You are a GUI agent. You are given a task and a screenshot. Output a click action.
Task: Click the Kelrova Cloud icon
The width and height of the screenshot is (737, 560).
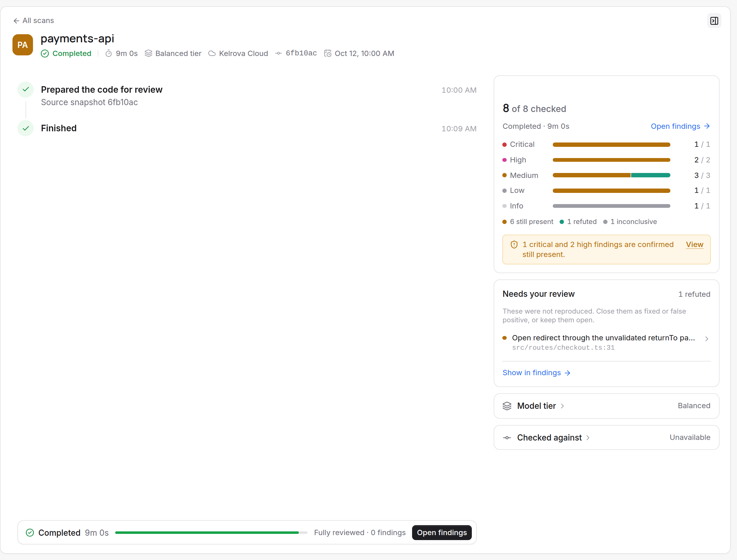(x=212, y=53)
